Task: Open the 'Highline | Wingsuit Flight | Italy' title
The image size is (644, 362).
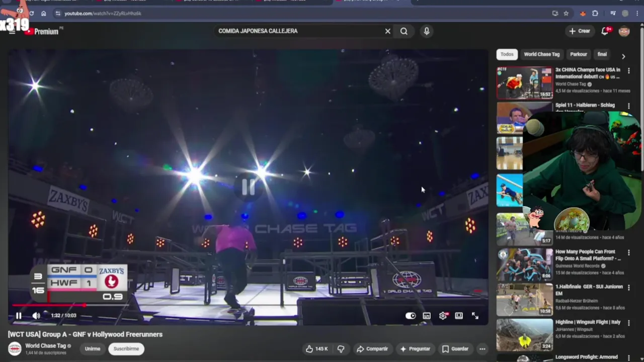Action: coord(588,322)
